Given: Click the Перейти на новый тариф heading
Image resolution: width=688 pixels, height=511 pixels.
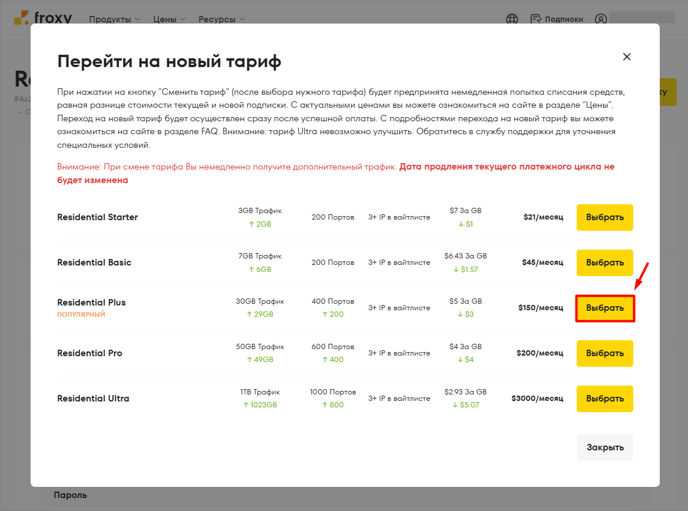Looking at the screenshot, I should tap(169, 61).
